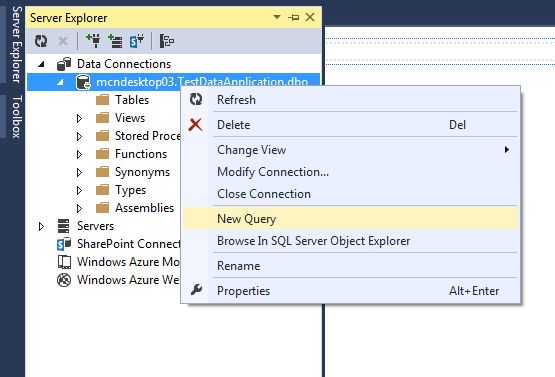Click the Windows Azure Mobile Services icon
Image resolution: width=555 pixels, height=377 pixels.
tap(64, 262)
